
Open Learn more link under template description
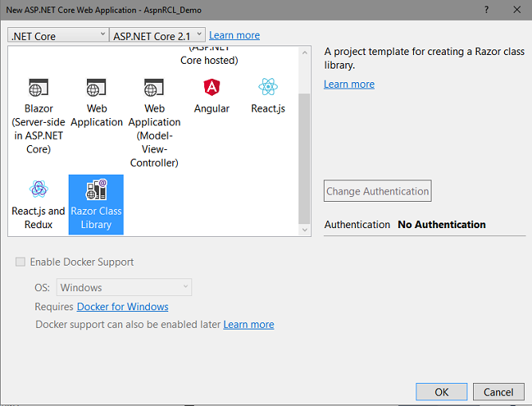pos(349,84)
